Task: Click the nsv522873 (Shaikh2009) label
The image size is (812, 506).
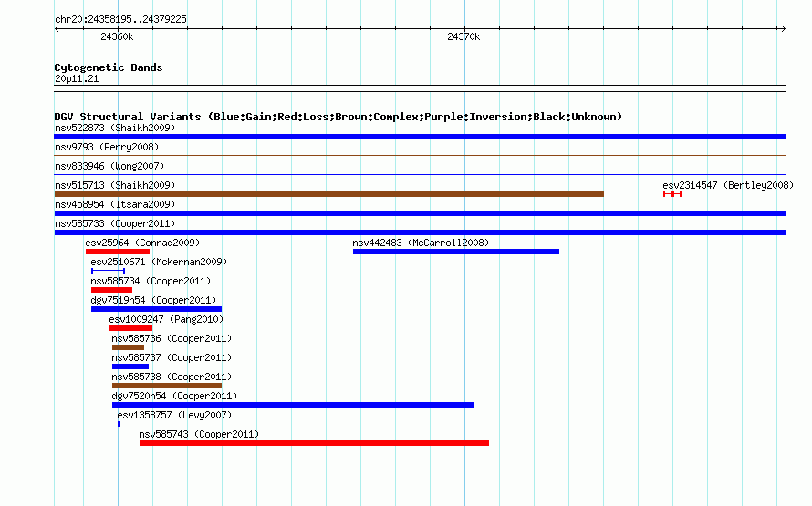Action: (115, 128)
